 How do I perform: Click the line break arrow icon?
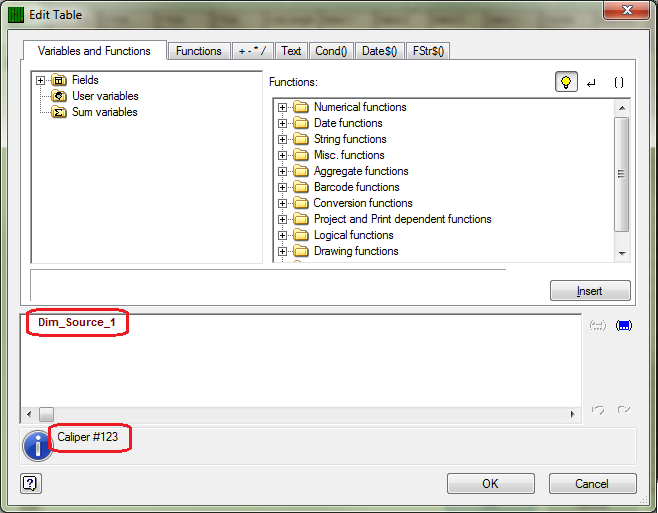(x=592, y=83)
